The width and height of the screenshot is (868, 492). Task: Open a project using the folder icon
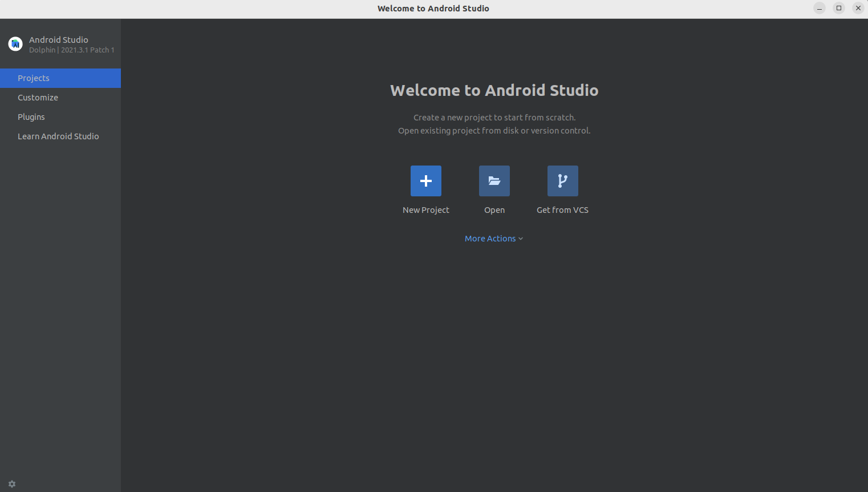click(x=494, y=180)
